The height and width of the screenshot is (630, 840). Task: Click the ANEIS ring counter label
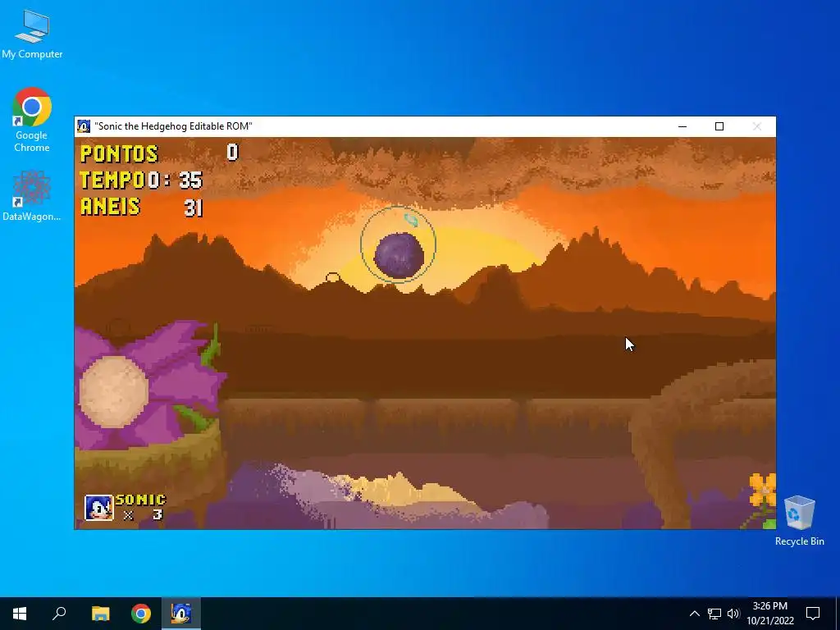coord(110,206)
